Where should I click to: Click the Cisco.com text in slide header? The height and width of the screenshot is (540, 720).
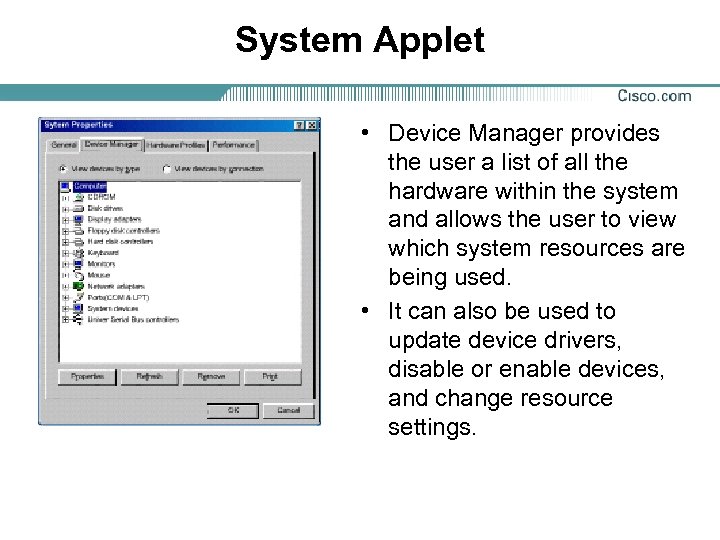(654, 96)
